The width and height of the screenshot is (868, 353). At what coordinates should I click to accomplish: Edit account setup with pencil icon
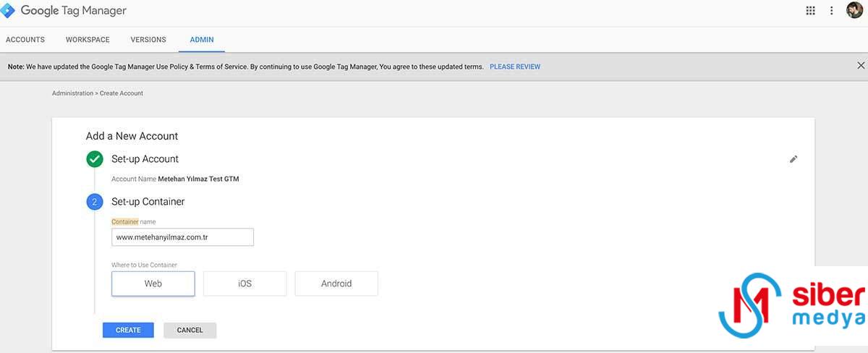coord(793,159)
